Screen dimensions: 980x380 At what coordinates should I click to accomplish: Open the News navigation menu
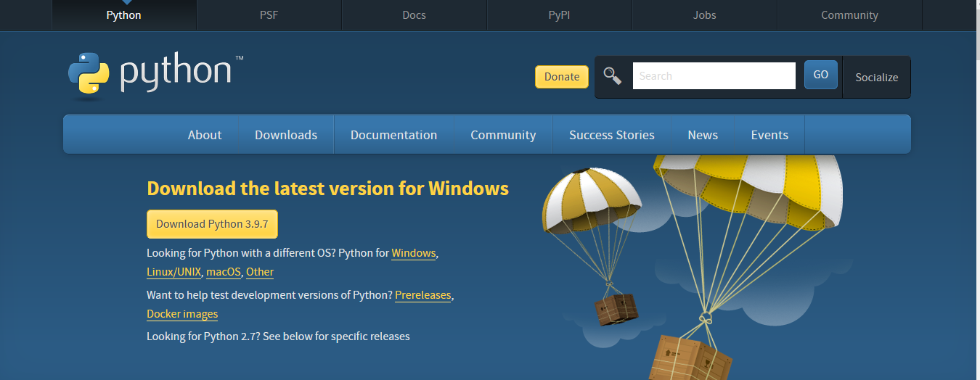tap(703, 135)
